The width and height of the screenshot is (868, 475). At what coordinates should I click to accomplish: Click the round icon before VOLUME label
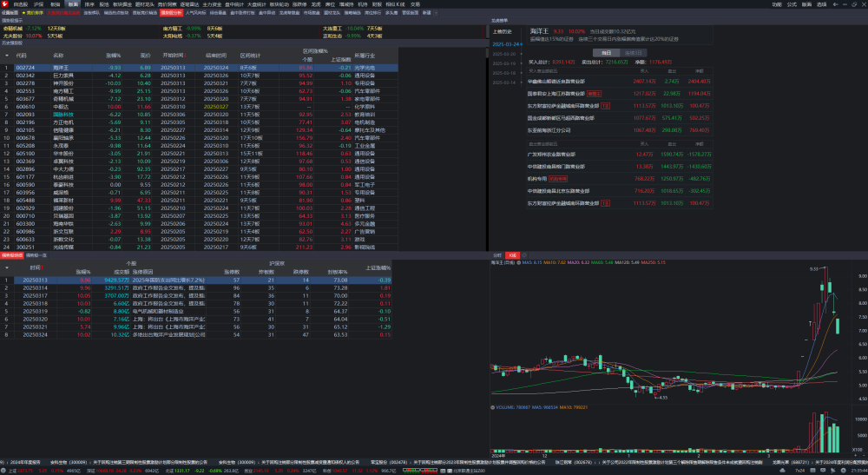click(493, 407)
